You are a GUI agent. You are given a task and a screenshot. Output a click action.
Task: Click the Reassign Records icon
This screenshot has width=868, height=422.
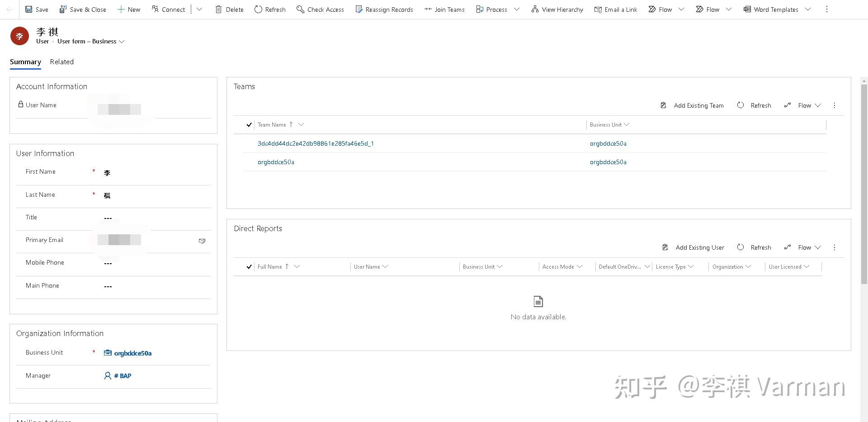pos(359,9)
